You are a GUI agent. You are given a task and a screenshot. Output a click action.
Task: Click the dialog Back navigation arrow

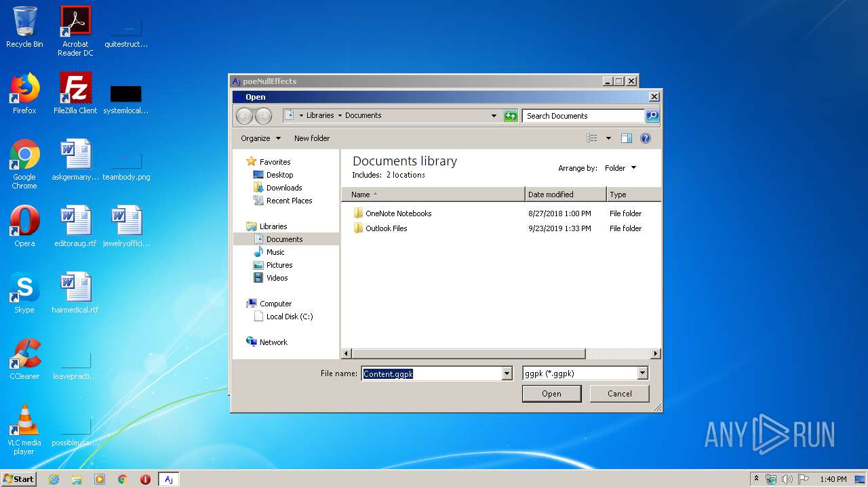point(245,116)
